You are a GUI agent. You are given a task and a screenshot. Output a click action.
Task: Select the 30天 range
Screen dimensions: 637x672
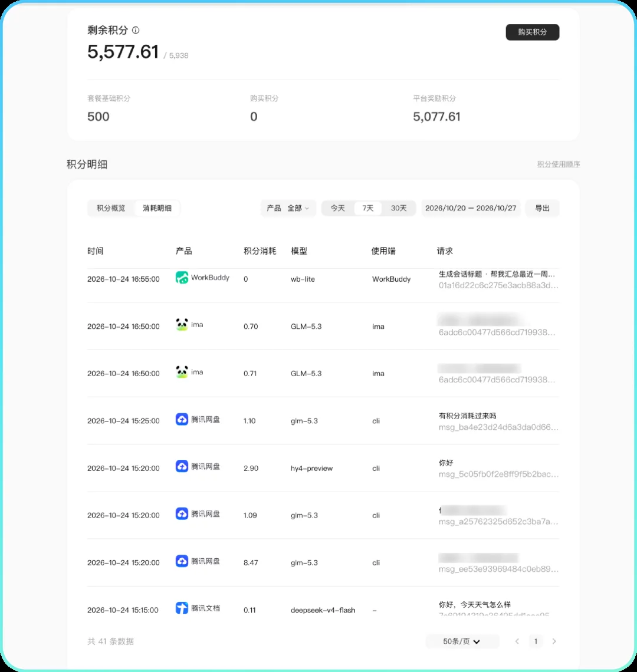click(x=399, y=208)
